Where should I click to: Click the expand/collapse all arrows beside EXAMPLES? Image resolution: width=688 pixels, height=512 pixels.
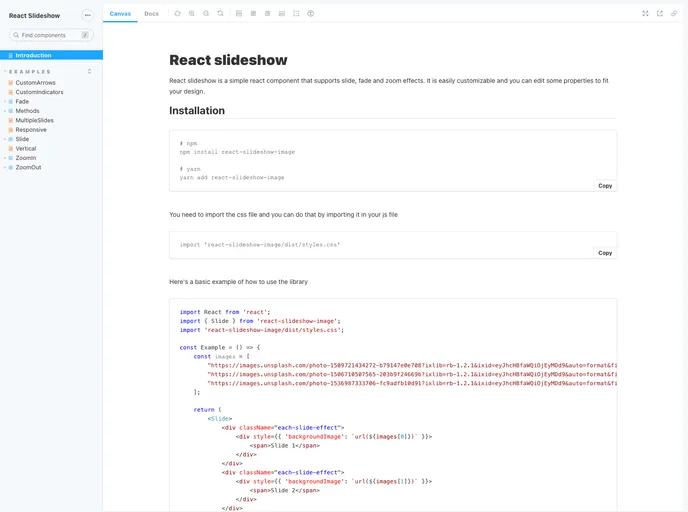90,71
